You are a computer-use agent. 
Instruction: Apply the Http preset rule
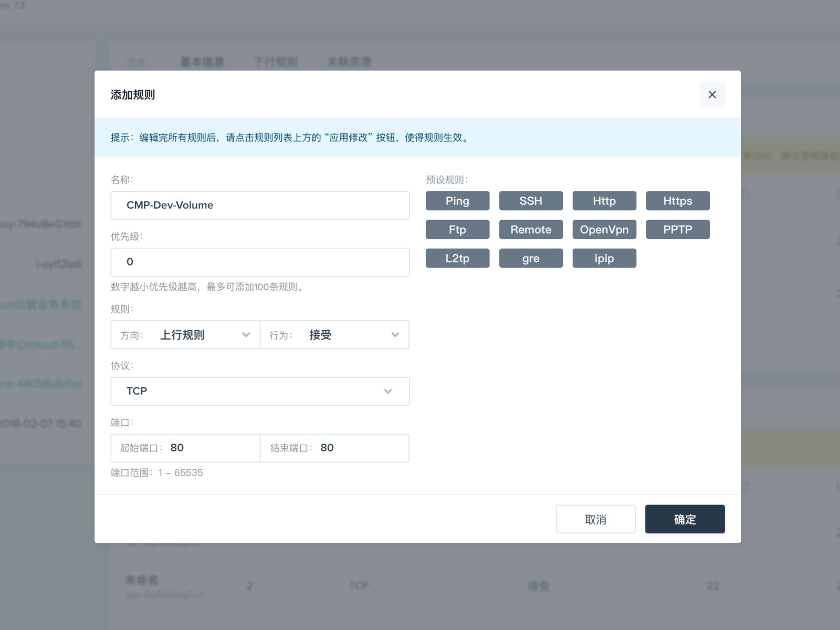604,201
